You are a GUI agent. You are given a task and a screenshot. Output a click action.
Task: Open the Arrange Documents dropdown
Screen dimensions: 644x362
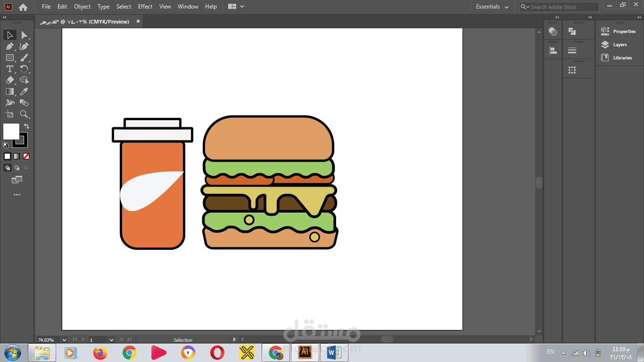(236, 7)
